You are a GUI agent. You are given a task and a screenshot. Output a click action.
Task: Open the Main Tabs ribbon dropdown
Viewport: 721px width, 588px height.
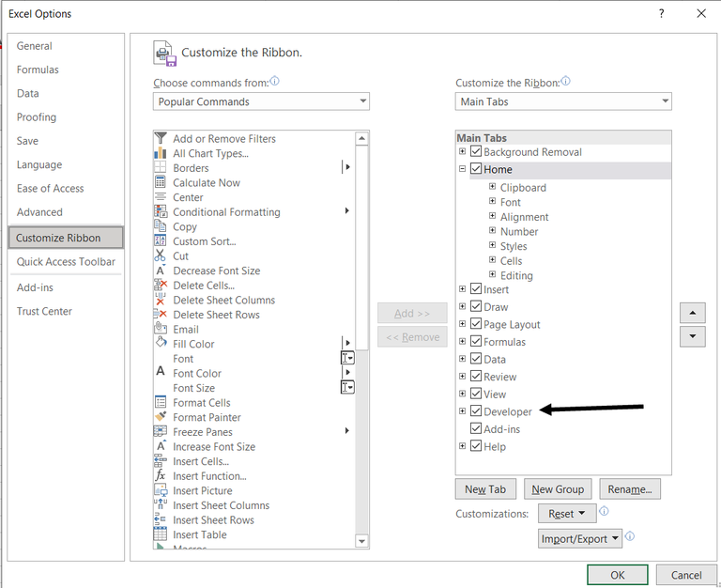563,101
